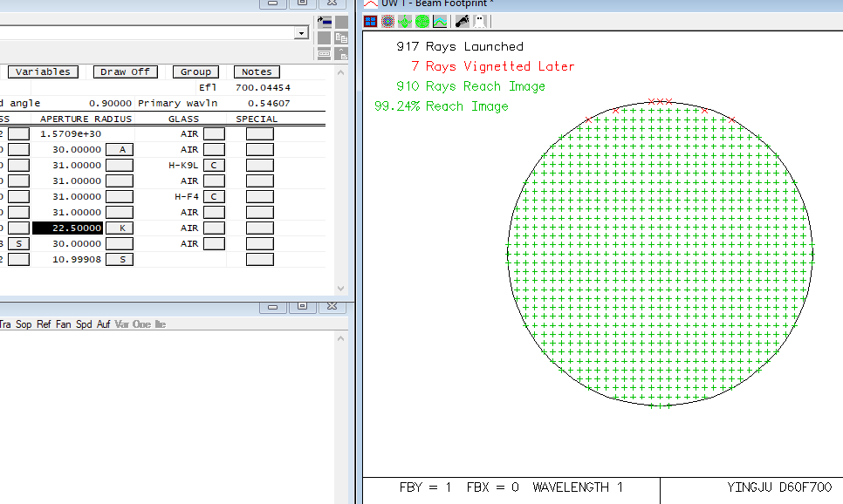Click the APERTURE RADIUS column header
The height and width of the screenshot is (504, 843).
coord(86,119)
